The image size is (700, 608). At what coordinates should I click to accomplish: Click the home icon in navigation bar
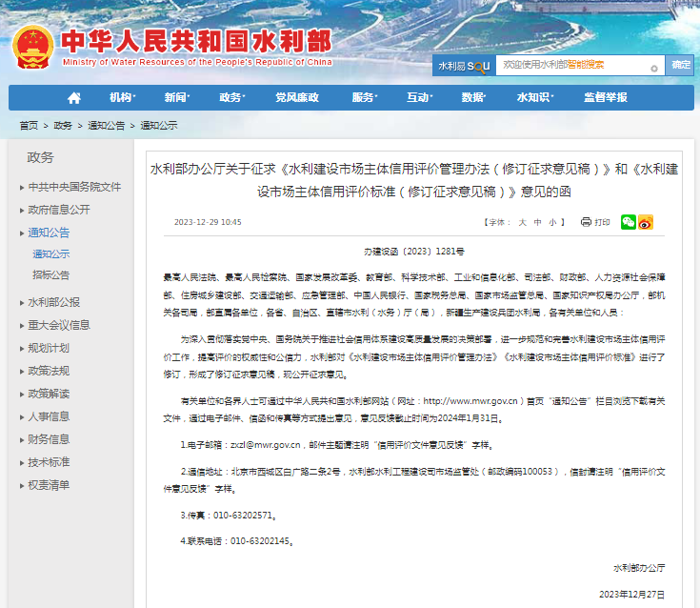(x=73, y=98)
